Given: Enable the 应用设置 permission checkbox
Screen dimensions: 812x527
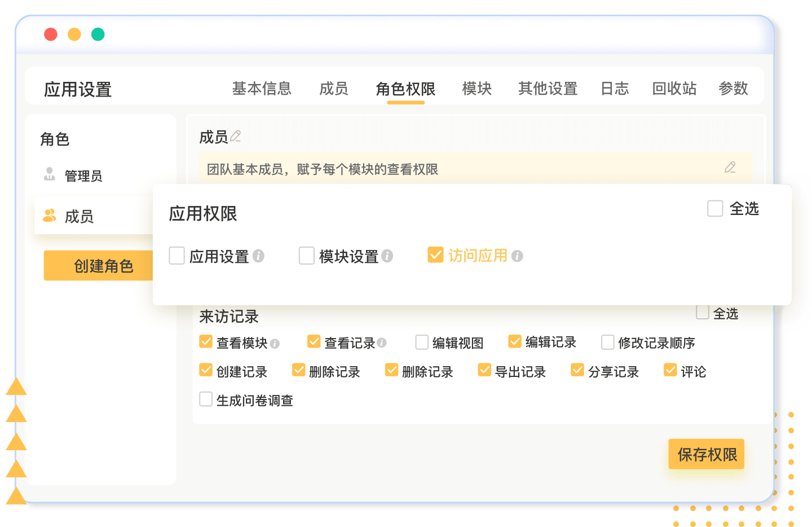Looking at the screenshot, I should coord(177,256).
